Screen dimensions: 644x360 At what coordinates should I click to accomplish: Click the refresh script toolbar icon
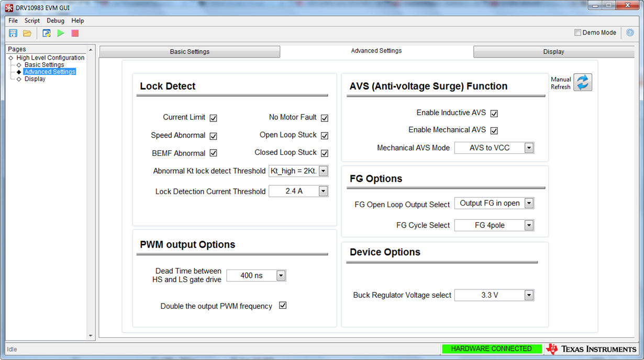47,33
